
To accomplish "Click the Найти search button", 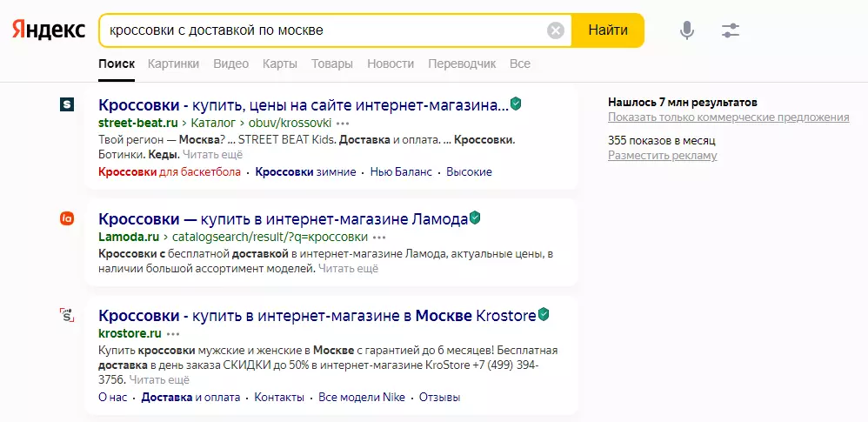I will 608,30.
